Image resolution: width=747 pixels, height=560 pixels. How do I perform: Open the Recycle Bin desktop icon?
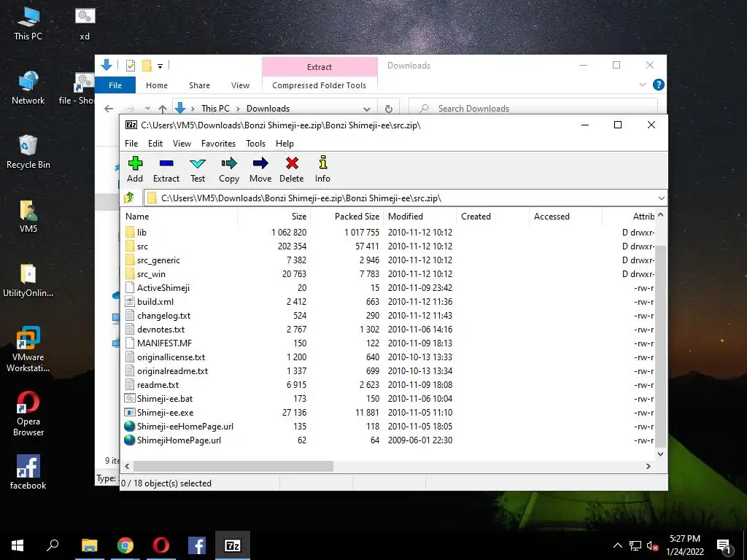point(28,152)
